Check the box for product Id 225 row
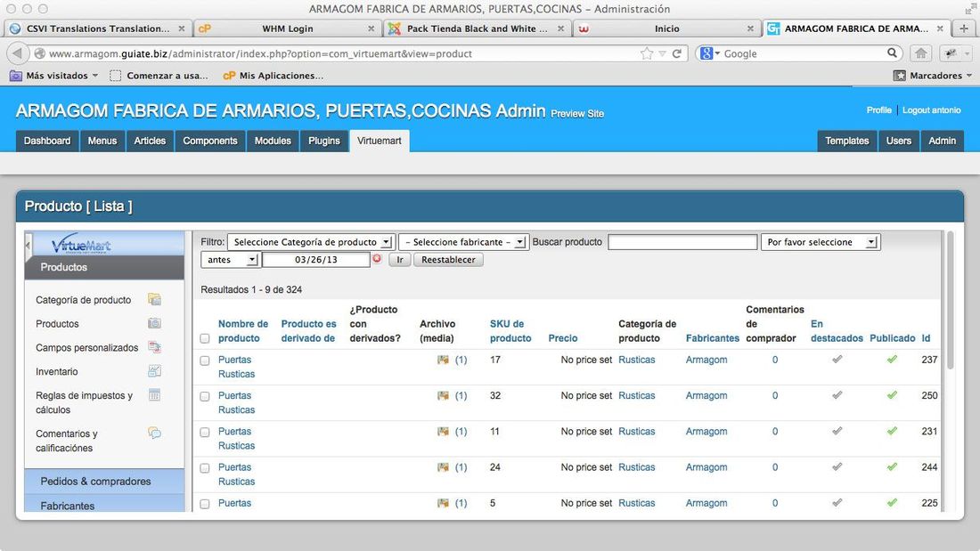Viewport: 980px width, 551px height. coord(204,504)
